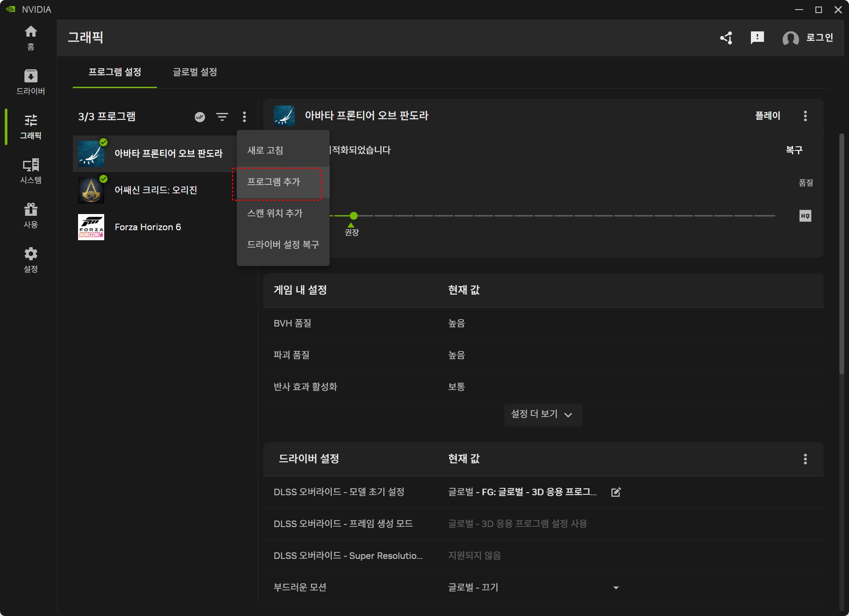Click the BVH 품질 setting row

(543, 323)
